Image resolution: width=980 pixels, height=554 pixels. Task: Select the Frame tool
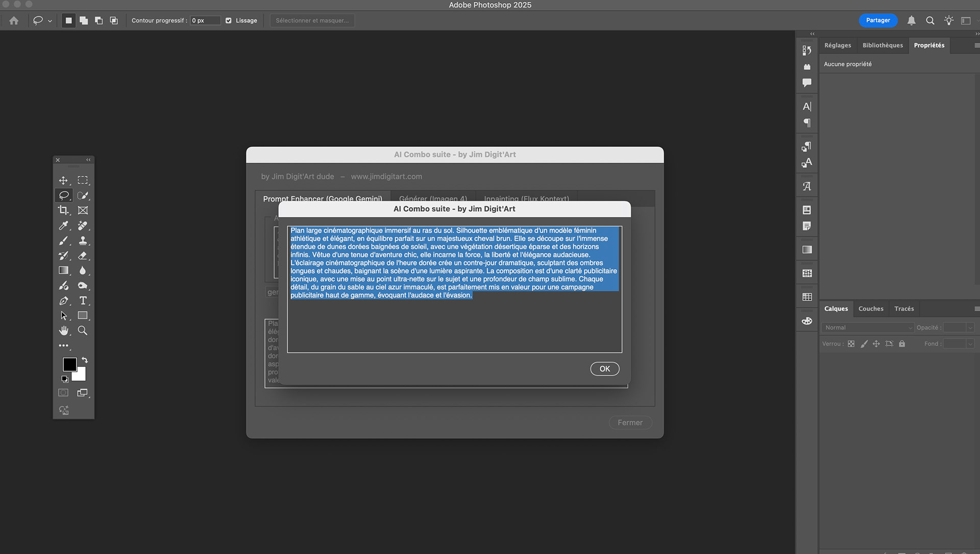pos(83,210)
